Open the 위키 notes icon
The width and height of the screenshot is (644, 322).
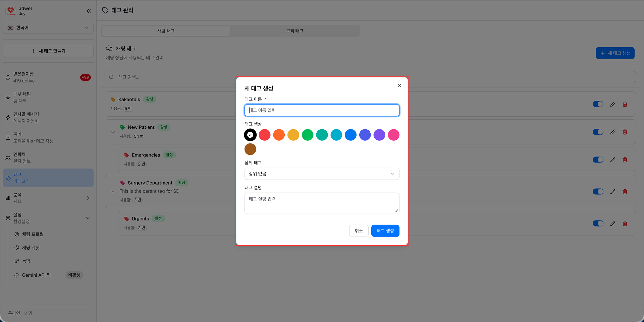click(x=8, y=137)
